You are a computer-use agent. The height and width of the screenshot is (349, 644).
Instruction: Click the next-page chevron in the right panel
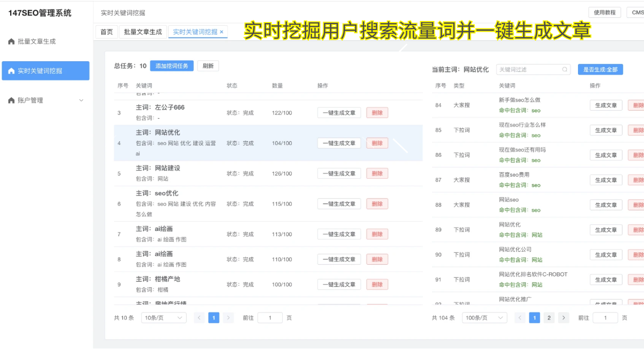563,318
